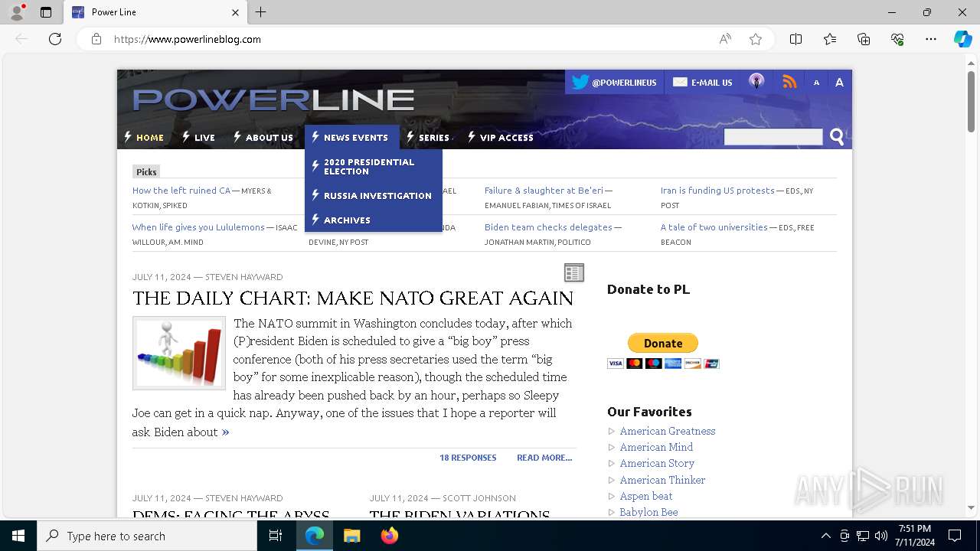This screenshot has height=551, width=980.
Task: View site information lock icon
Action: (x=96, y=39)
